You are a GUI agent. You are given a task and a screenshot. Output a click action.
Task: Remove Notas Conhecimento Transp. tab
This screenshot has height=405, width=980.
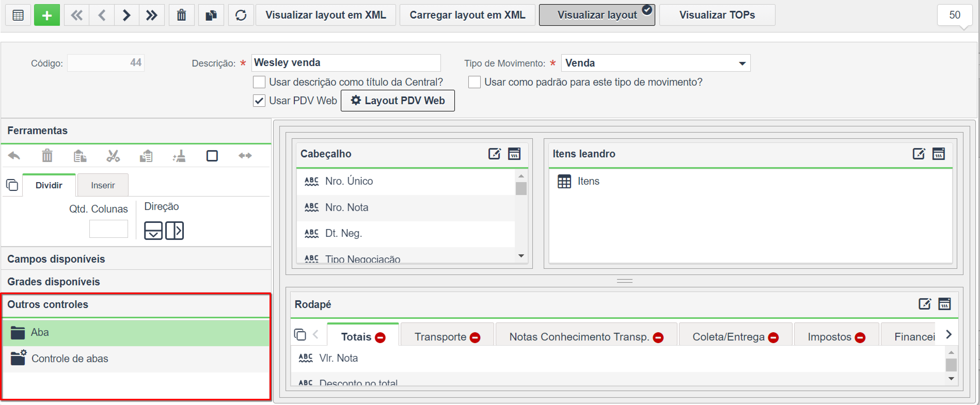point(658,337)
